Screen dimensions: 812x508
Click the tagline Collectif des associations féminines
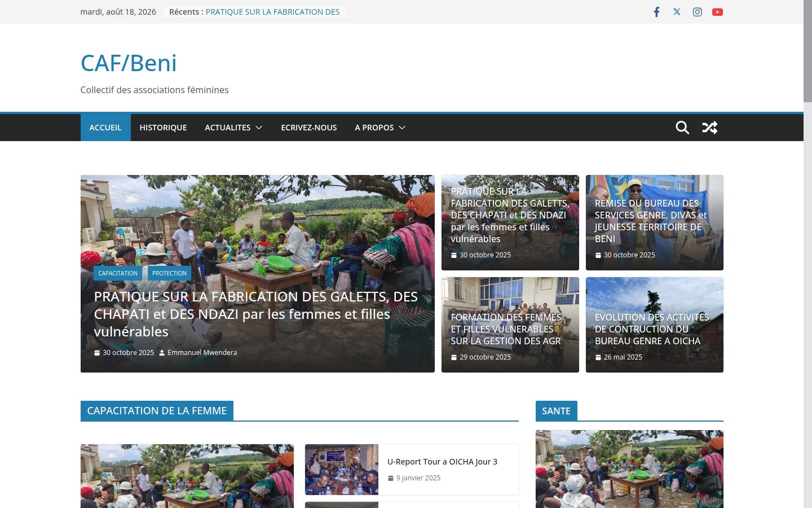pyautogui.click(x=155, y=90)
